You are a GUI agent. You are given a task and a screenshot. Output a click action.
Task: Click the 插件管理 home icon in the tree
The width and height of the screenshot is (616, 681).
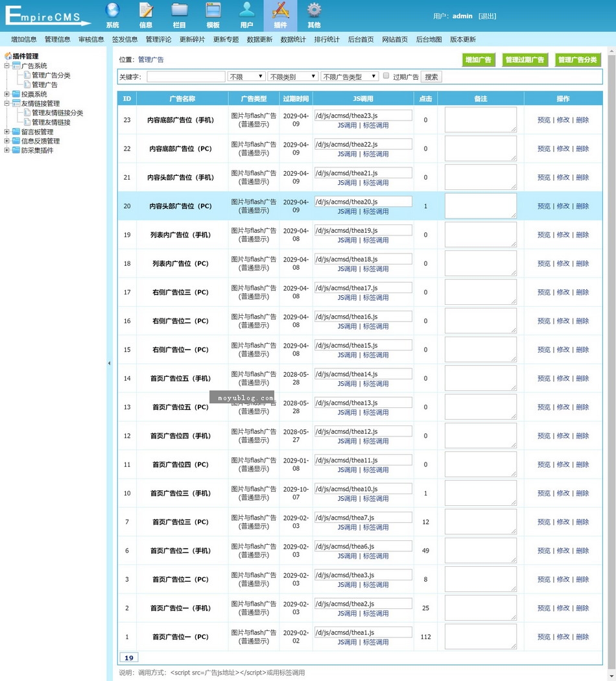click(8, 56)
